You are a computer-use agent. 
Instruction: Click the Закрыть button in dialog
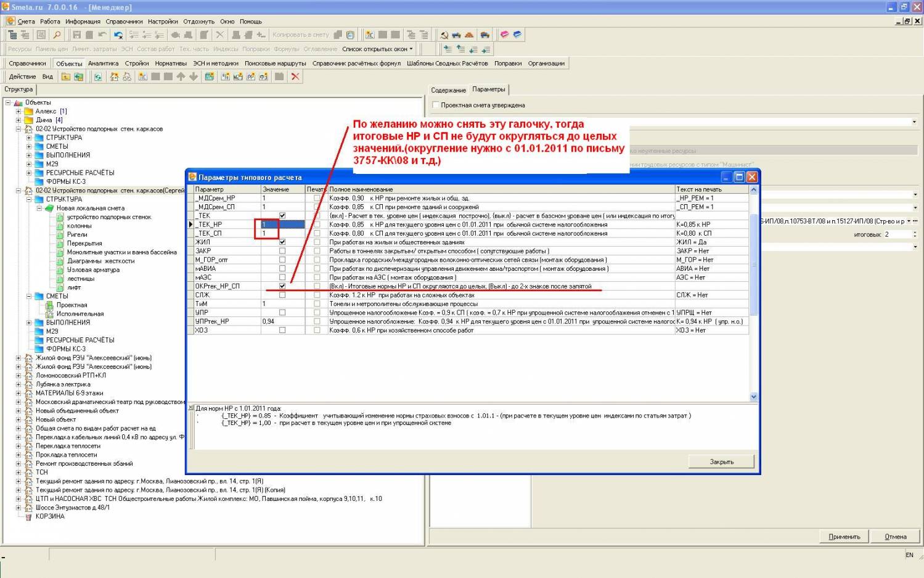721,461
